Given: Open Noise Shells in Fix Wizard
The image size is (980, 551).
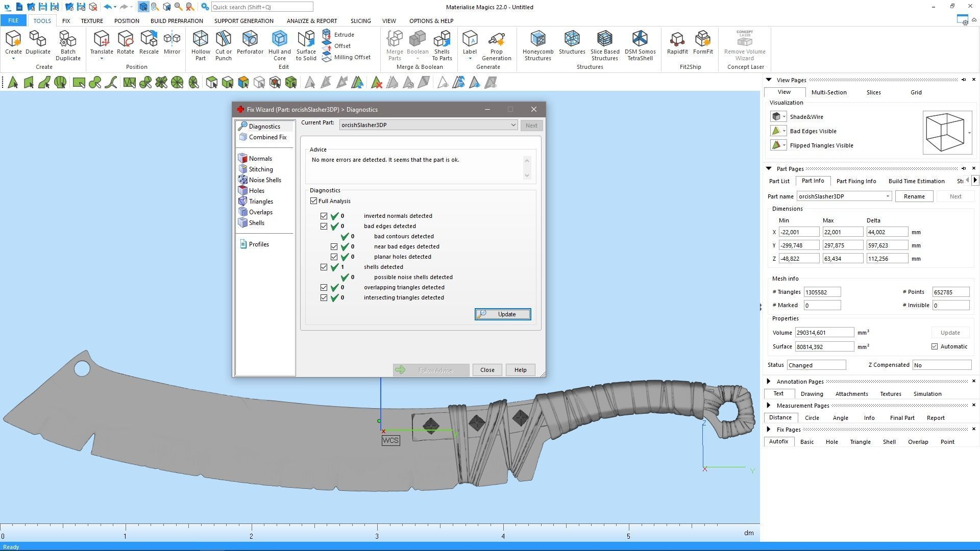Looking at the screenshot, I should click(264, 180).
